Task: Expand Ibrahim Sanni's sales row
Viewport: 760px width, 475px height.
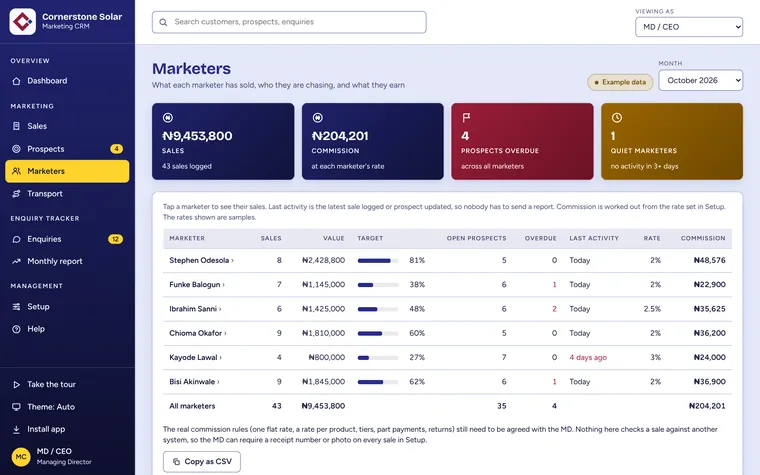Action: [x=195, y=309]
